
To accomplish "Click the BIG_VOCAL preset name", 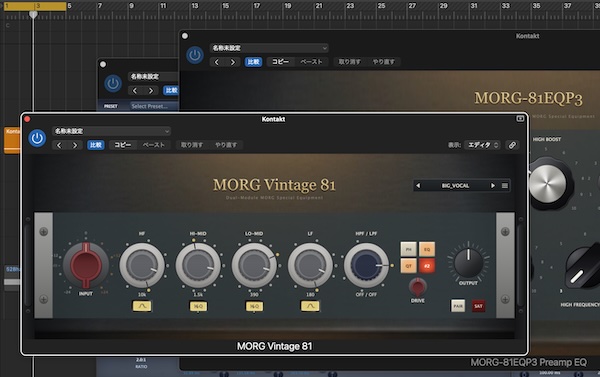I will pyautogui.click(x=455, y=186).
